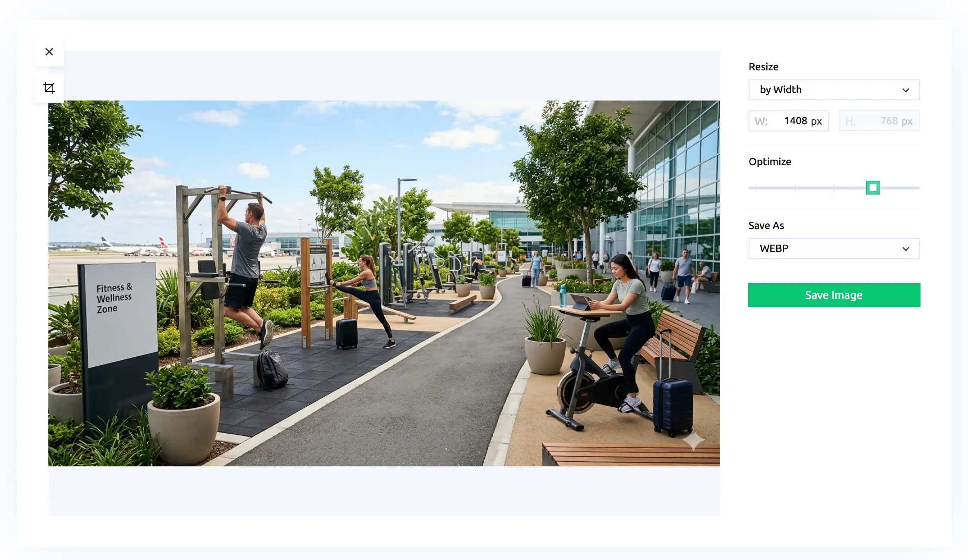968x560 pixels.
Task: Click the green Save Image button
Action: (834, 295)
